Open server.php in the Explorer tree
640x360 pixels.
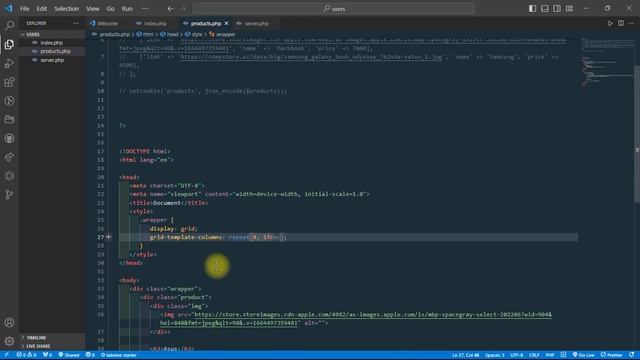[x=52, y=60]
